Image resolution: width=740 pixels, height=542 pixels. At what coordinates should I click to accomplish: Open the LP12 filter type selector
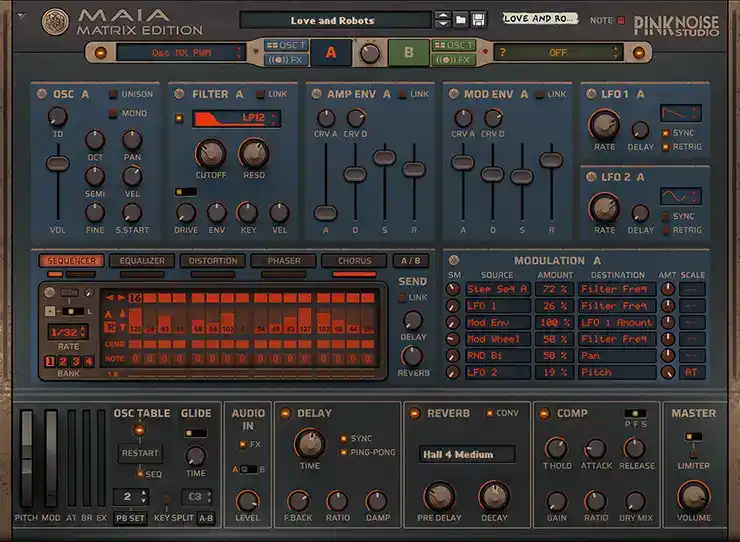click(x=236, y=119)
